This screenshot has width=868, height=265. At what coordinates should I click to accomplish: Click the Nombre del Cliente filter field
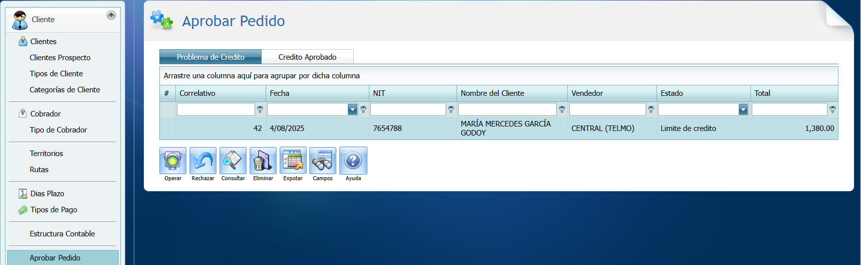point(507,109)
